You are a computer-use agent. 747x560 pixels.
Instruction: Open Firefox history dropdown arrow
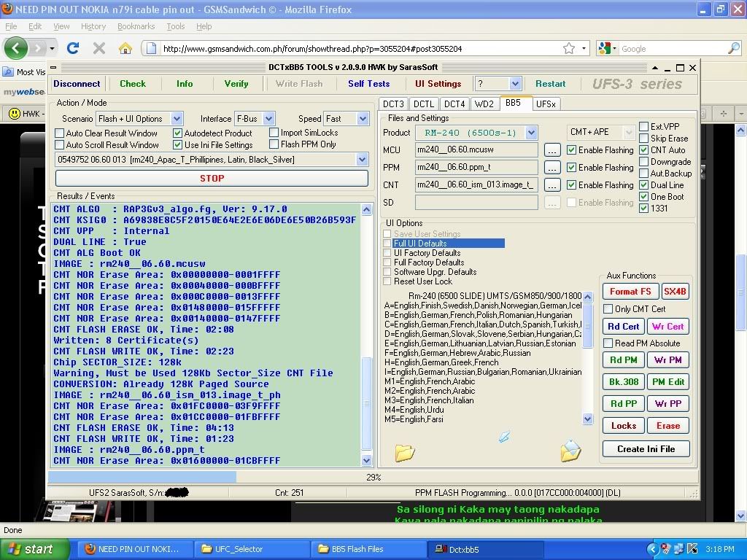(52, 48)
